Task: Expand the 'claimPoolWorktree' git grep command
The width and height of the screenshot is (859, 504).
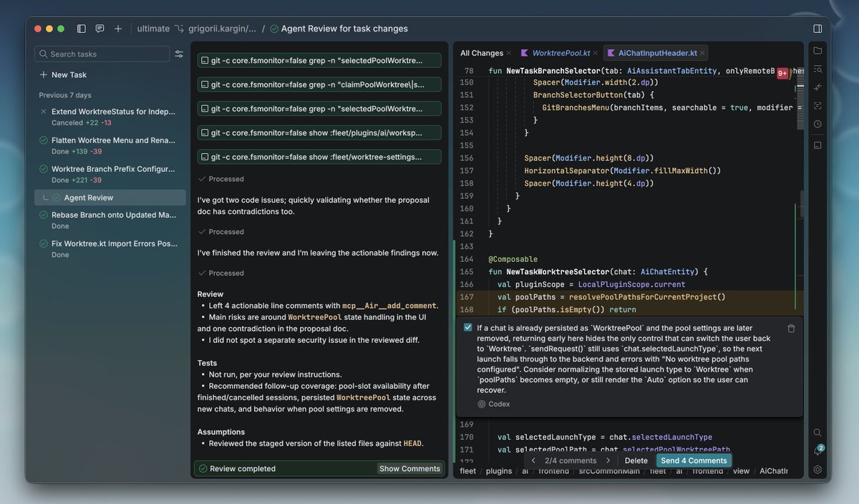Action: (319, 84)
